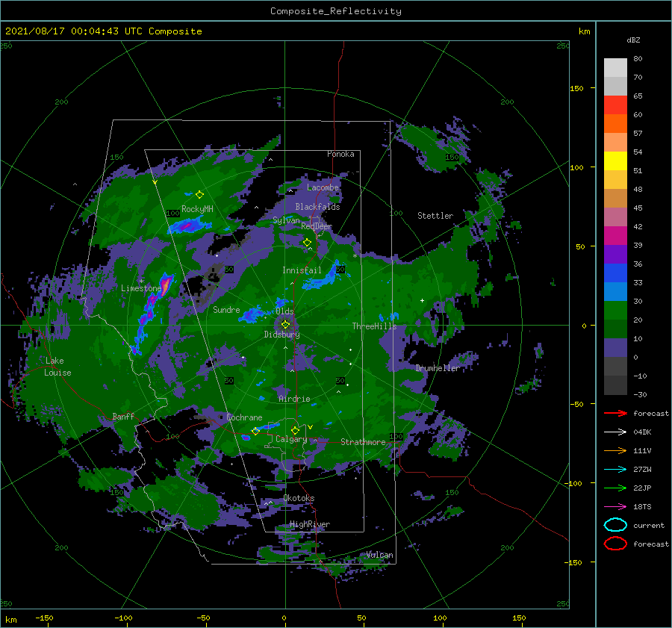Click the HighRiver label
Viewport: 672px width, 628px height.
pos(310,524)
